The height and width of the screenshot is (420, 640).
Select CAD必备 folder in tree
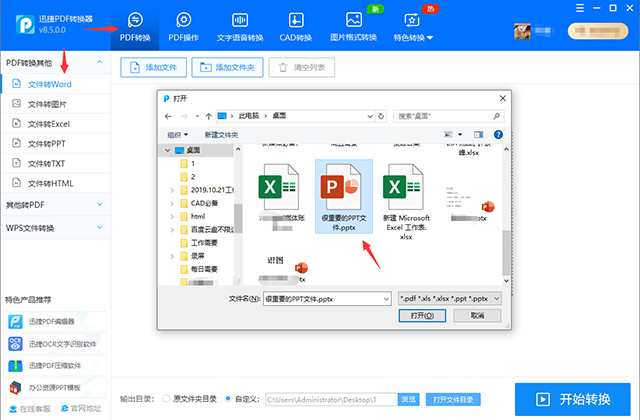click(200, 203)
